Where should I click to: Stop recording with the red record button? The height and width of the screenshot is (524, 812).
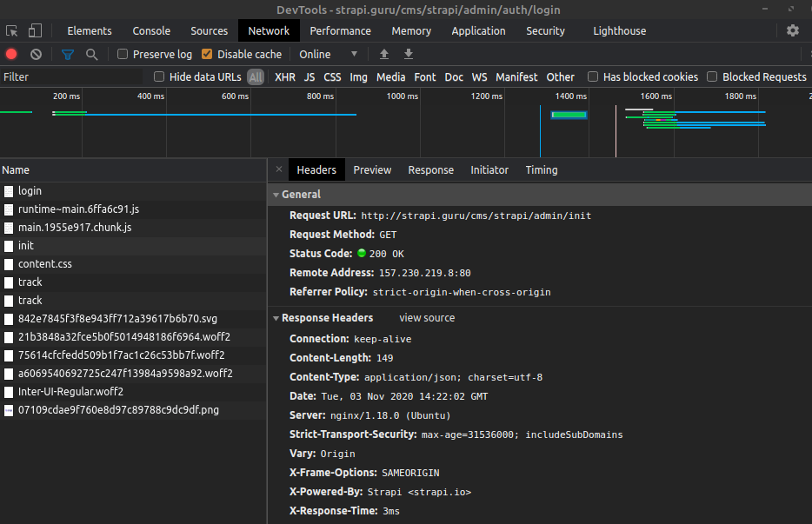click(x=10, y=54)
